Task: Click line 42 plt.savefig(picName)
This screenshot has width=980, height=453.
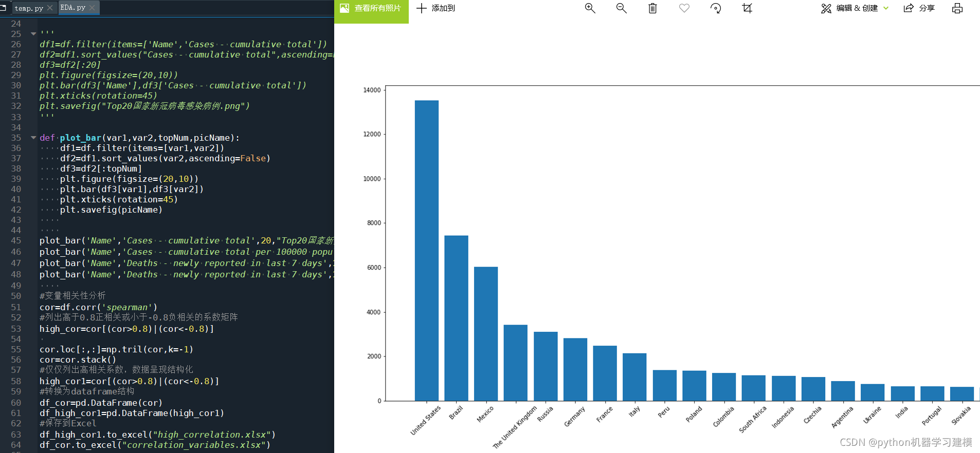Action: click(x=111, y=210)
